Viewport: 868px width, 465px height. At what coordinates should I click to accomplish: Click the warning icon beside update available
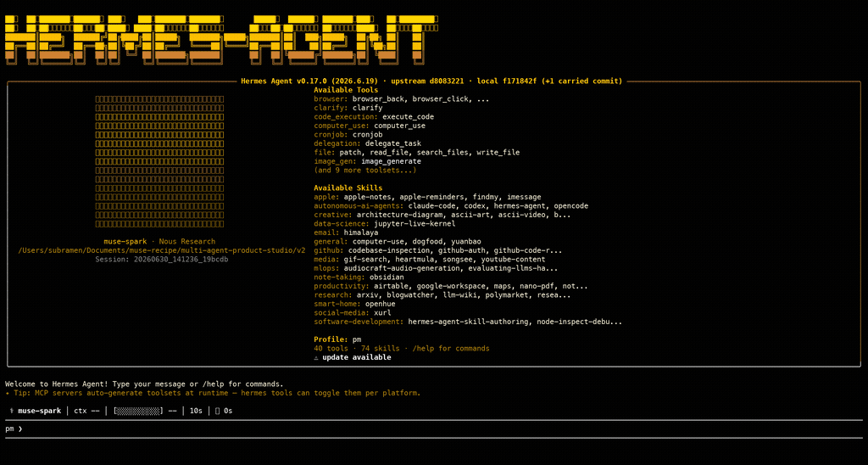click(316, 357)
